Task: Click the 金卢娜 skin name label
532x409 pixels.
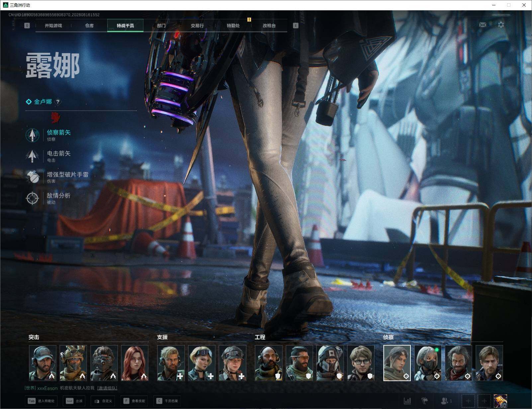Action: (43, 102)
